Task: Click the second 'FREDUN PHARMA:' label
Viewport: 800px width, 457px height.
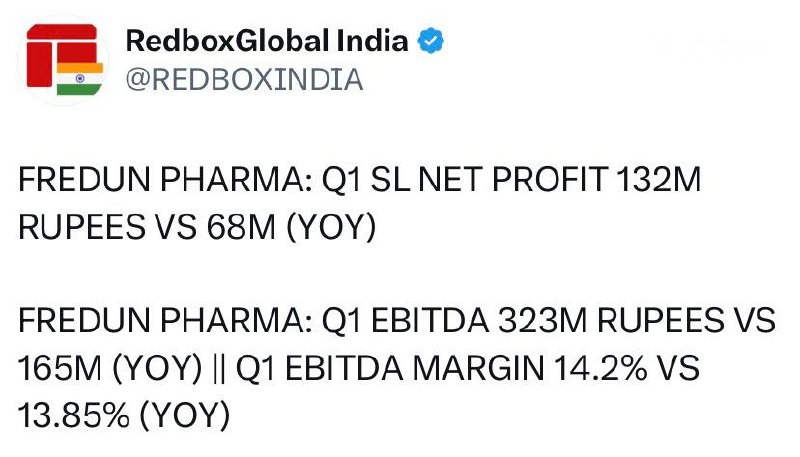Action: 165,321
